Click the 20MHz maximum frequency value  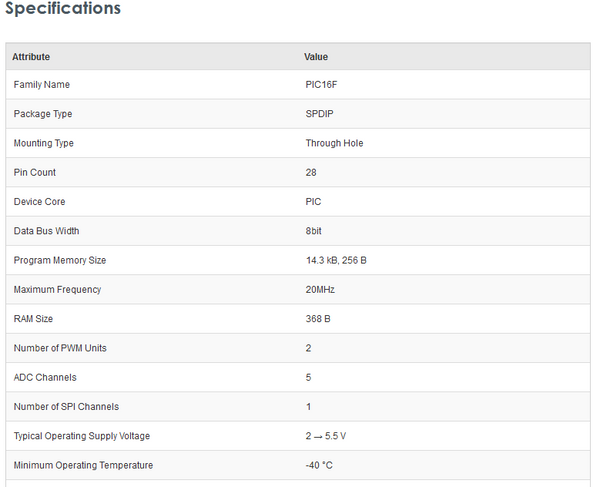pos(320,289)
